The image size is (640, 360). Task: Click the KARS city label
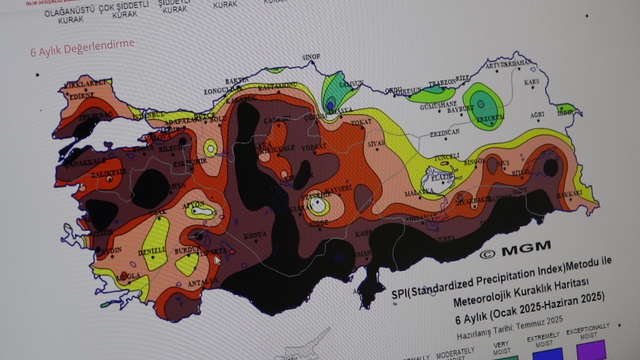tap(532, 82)
